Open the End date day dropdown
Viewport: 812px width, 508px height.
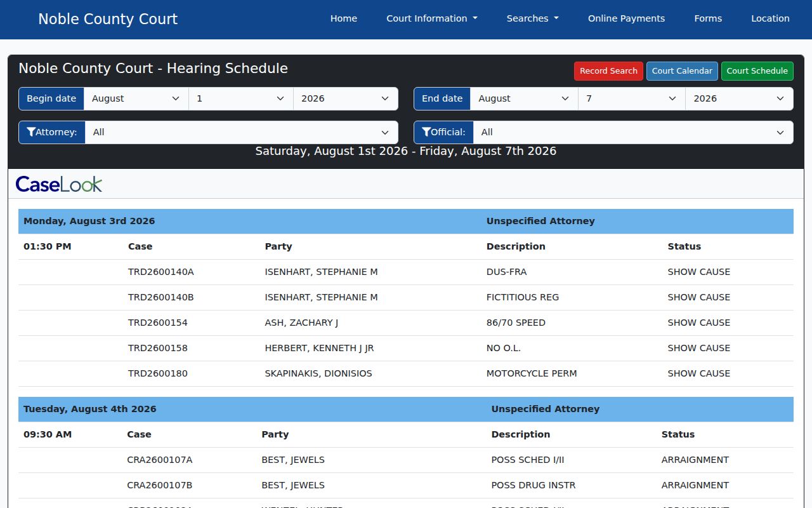point(632,98)
